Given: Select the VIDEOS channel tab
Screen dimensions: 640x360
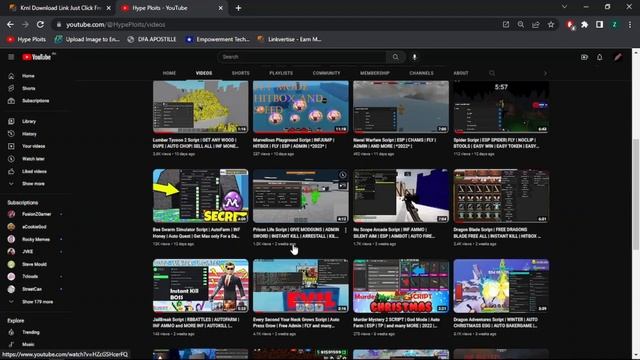Looking at the screenshot, I should (x=204, y=73).
